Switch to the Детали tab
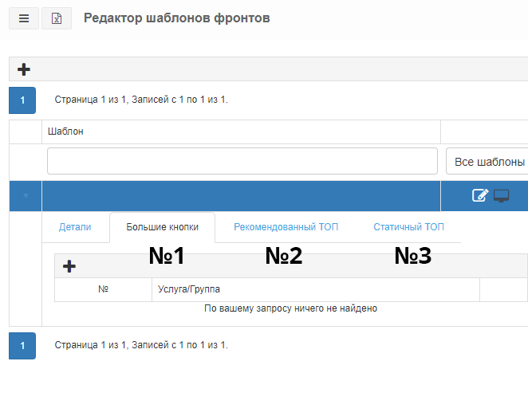This screenshot has width=528, height=420. tap(75, 227)
